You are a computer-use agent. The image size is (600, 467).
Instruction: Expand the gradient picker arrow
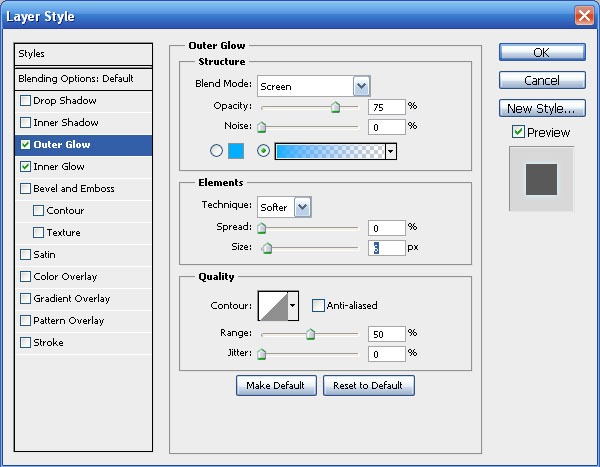pos(391,151)
